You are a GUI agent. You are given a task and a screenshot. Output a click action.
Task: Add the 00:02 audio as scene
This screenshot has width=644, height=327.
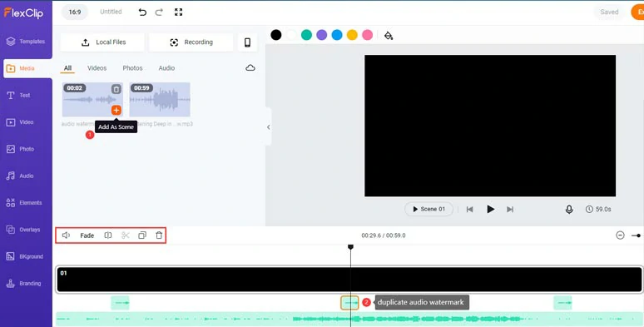coord(116,110)
